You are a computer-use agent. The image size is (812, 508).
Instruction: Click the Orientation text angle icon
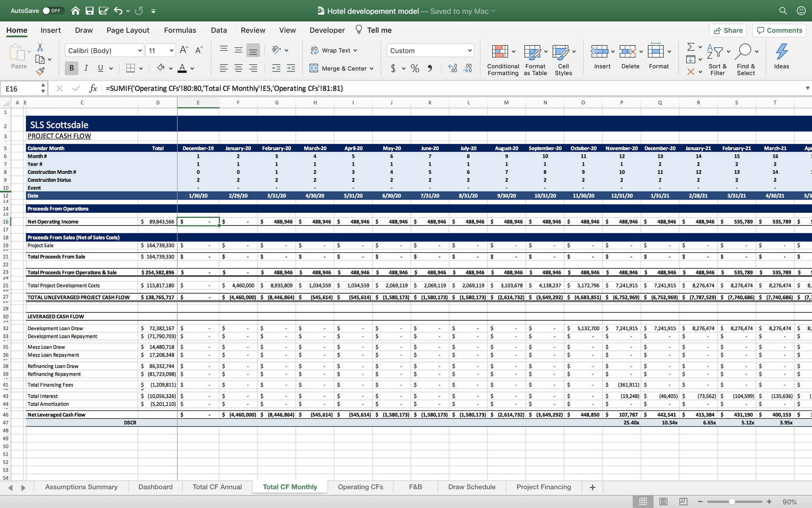point(276,50)
